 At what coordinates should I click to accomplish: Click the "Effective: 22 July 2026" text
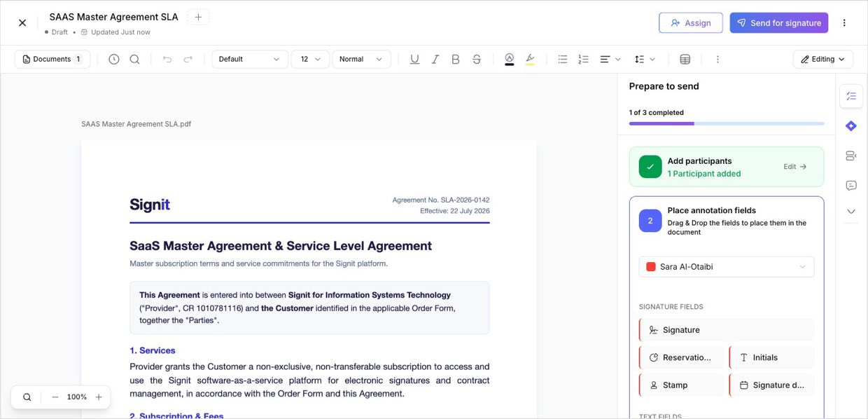(455, 211)
